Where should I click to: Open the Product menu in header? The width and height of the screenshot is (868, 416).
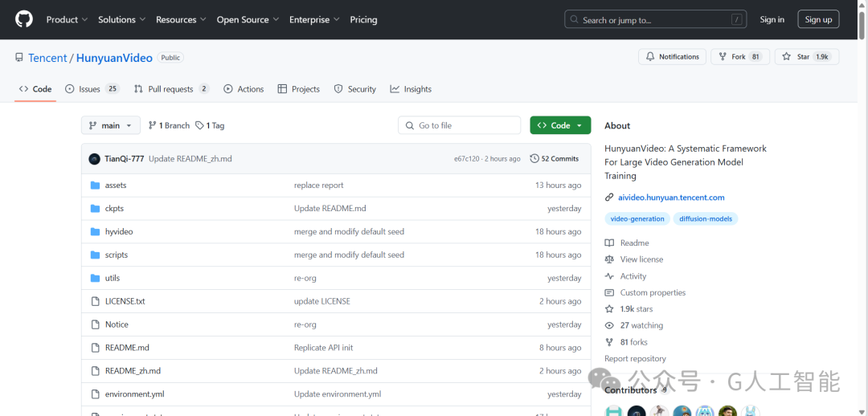point(67,19)
